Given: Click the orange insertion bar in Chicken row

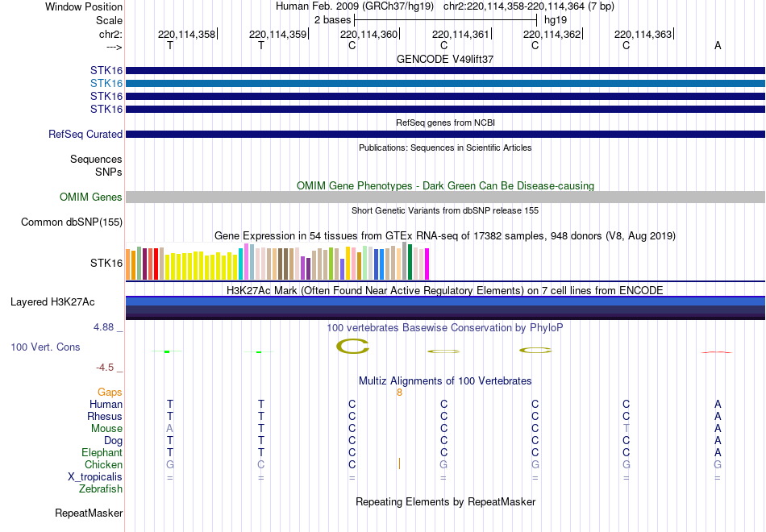Looking at the screenshot, I should [x=399, y=463].
